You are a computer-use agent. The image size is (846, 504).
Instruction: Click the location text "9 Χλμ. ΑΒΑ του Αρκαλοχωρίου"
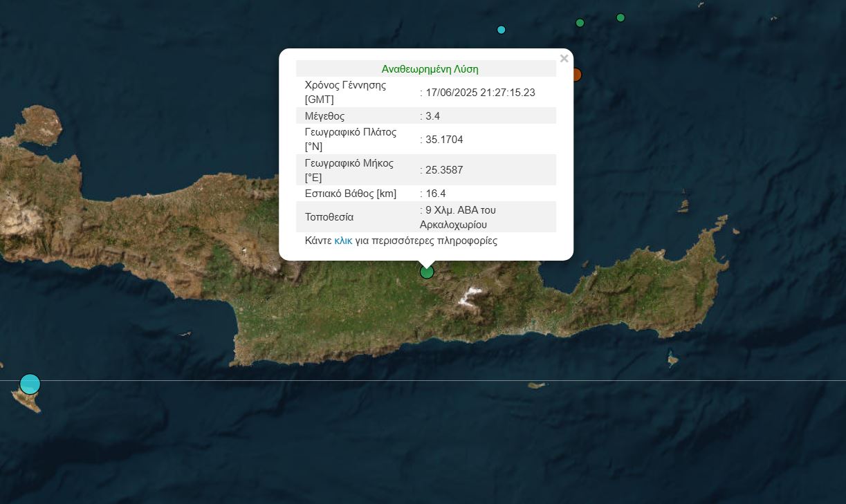coord(457,217)
